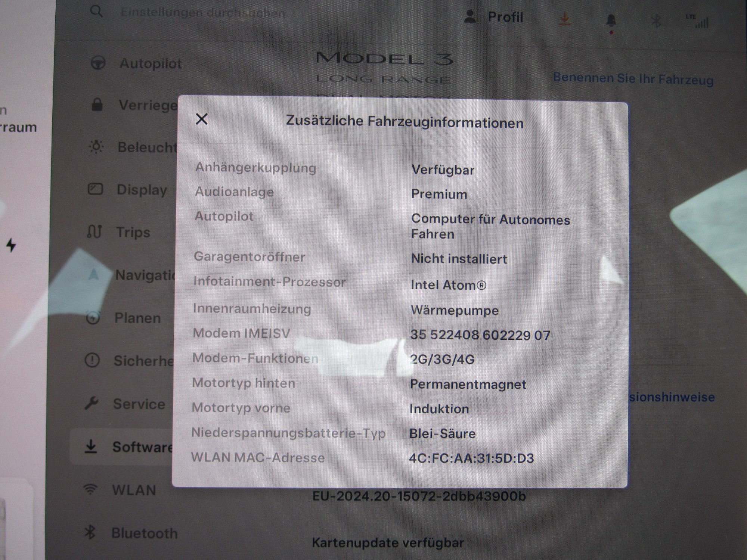Close the Zusätzliche Fahrzeuginformationen dialog
The width and height of the screenshot is (747, 560).
(202, 119)
